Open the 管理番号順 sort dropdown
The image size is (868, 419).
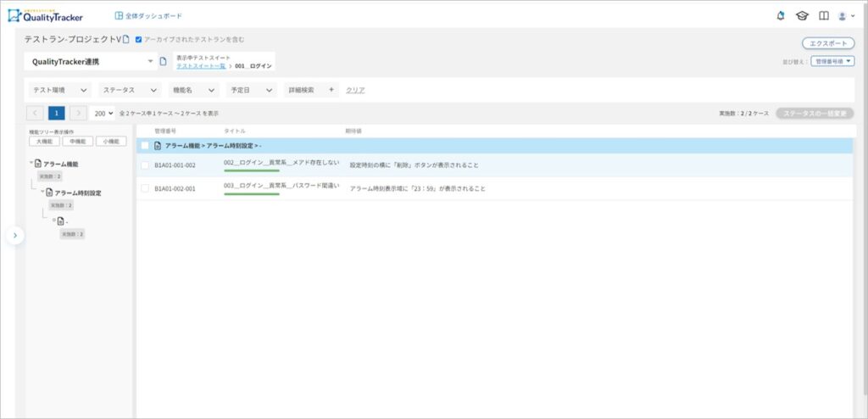832,61
